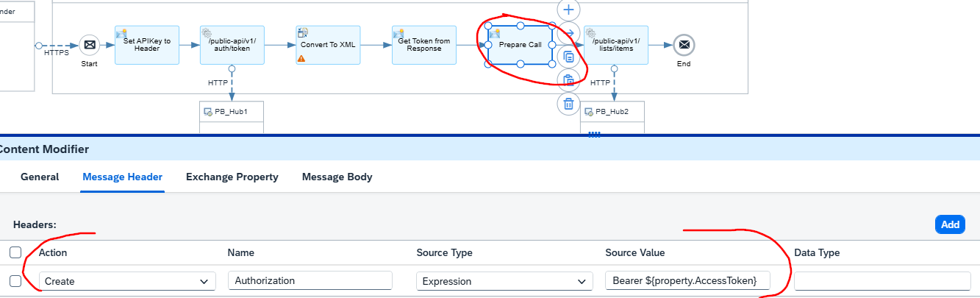
Task: Click the warning triangle on Convert To XML
Action: tap(301, 58)
